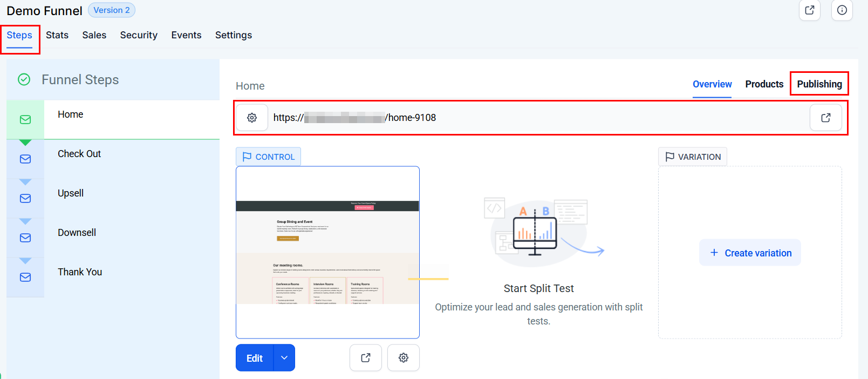Click the blue Edit button

[255, 358]
